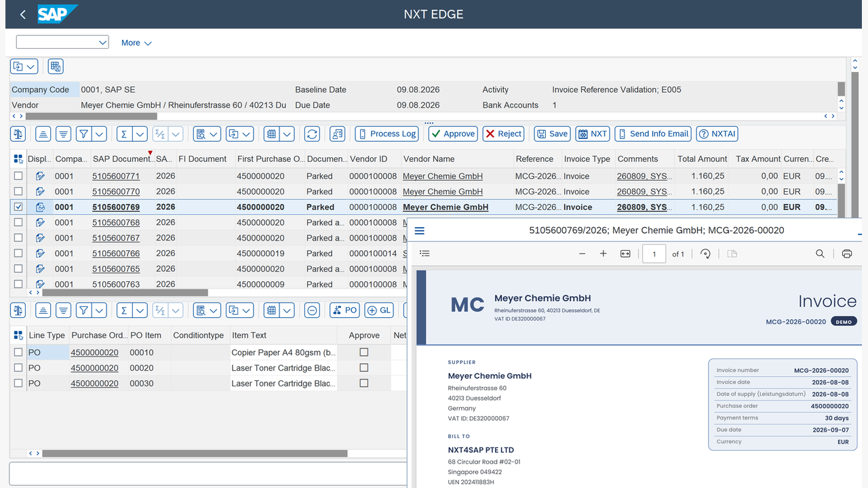Sort ascending in the line item toolbar
The height and width of the screenshot is (488, 868).
point(43,310)
